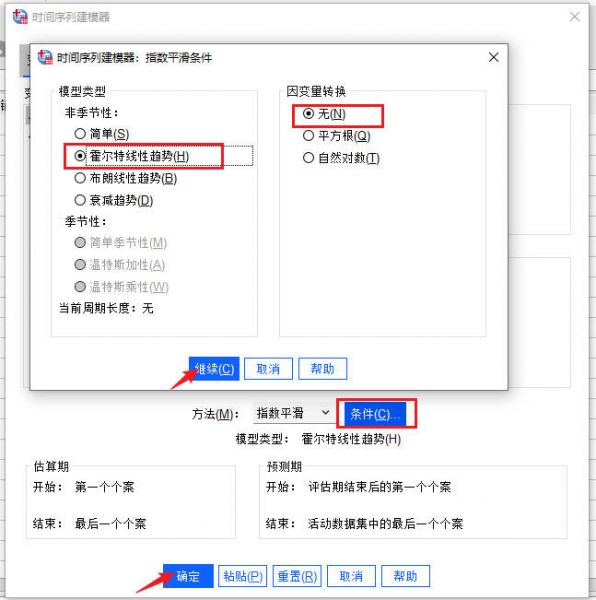The image size is (596, 600).
Task: Confirm with the 确定 button
Action: (x=188, y=576)
